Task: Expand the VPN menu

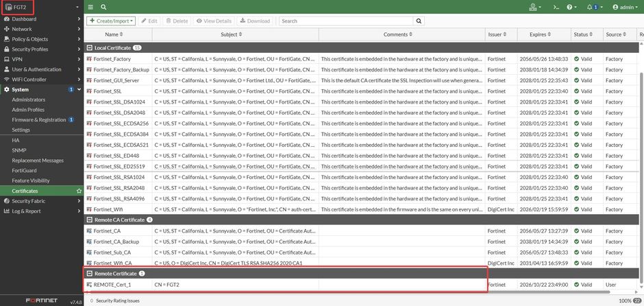Action: click(x=42, y=59)
